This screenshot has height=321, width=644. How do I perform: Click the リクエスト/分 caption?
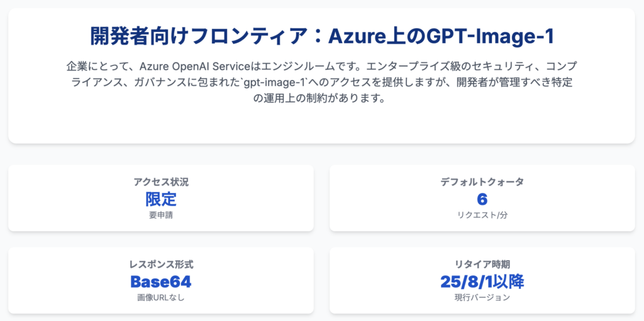(x=482, y=215)
